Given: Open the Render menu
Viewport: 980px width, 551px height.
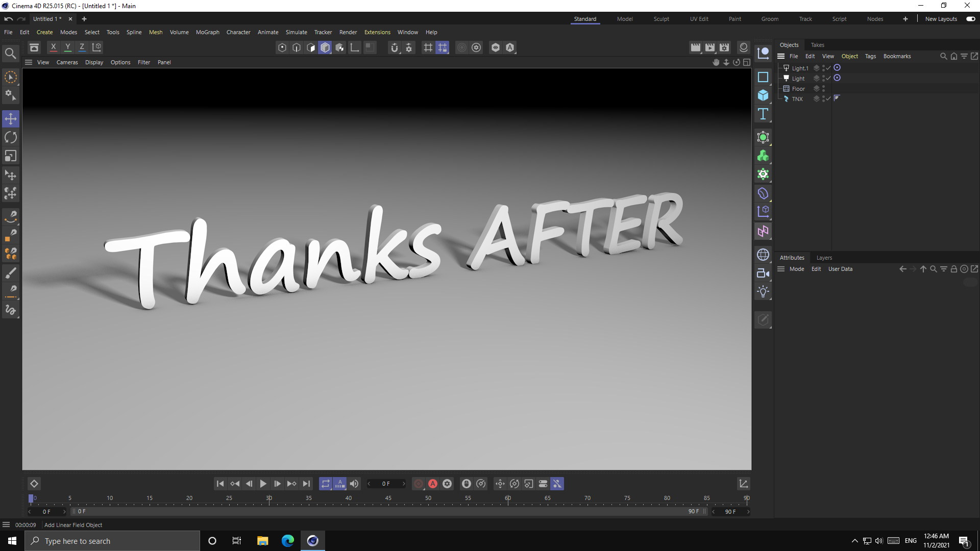Looking at the screenshot, I should pos(348,32).
